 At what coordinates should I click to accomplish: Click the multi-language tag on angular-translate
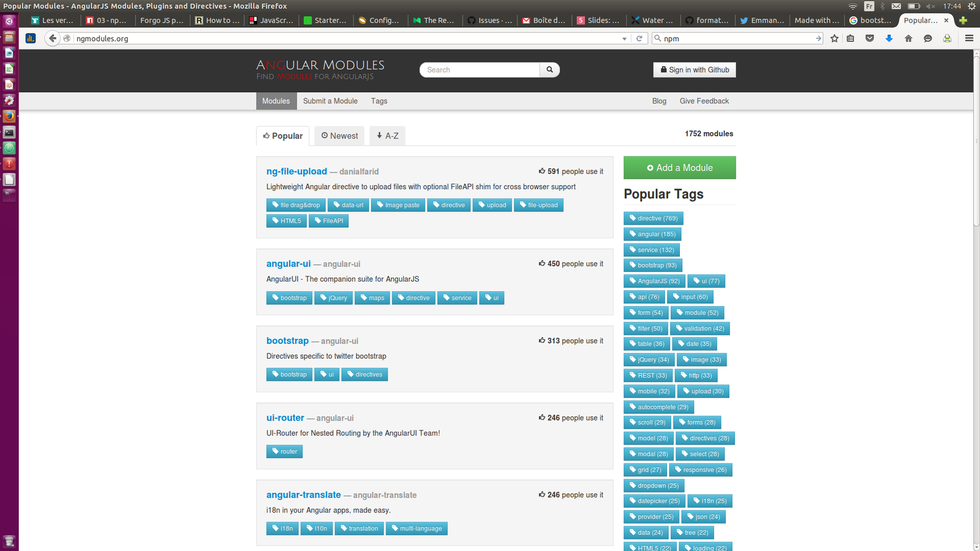417,528
